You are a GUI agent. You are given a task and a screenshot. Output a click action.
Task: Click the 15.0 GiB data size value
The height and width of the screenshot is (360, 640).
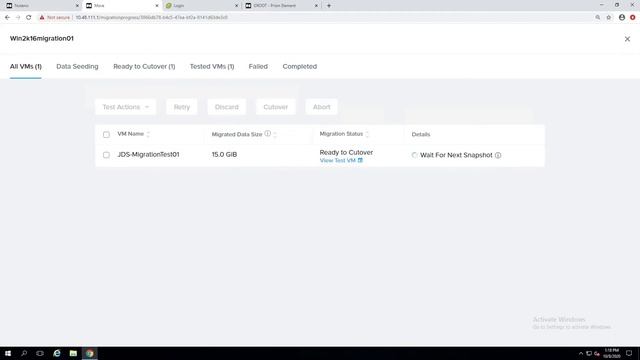click(224, 154)
